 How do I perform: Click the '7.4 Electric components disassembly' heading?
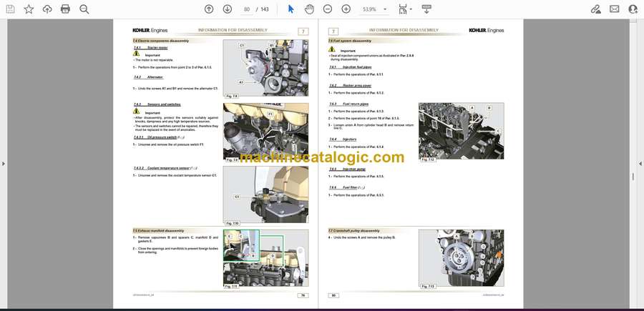tap(161, 41)
